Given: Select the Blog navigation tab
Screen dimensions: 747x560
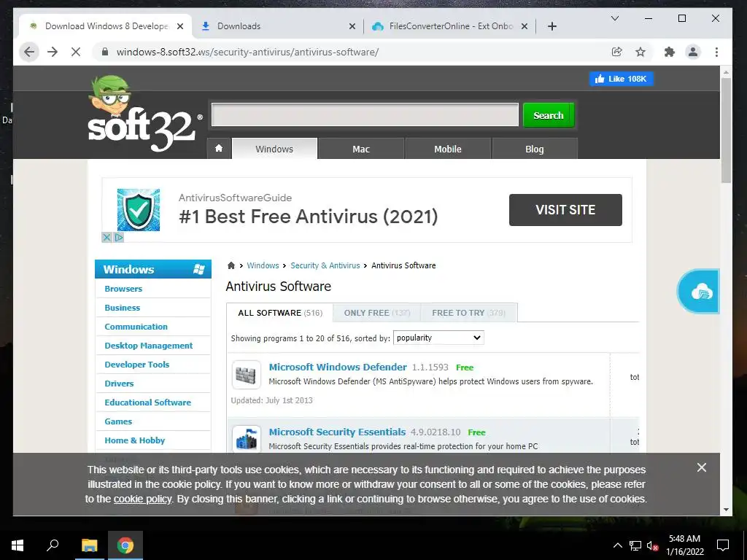Looking at the screenshot, I should pyautogui.click(x=535, y=149).
